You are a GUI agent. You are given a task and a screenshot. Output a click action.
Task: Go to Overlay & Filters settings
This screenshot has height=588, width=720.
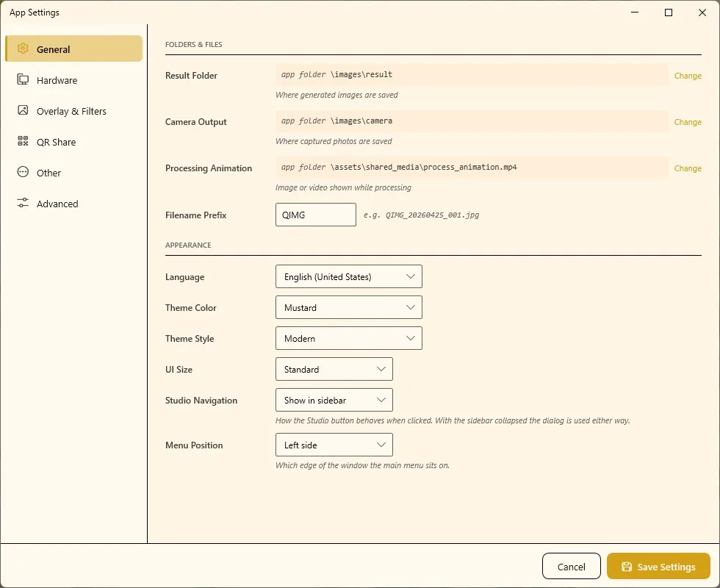74,111
